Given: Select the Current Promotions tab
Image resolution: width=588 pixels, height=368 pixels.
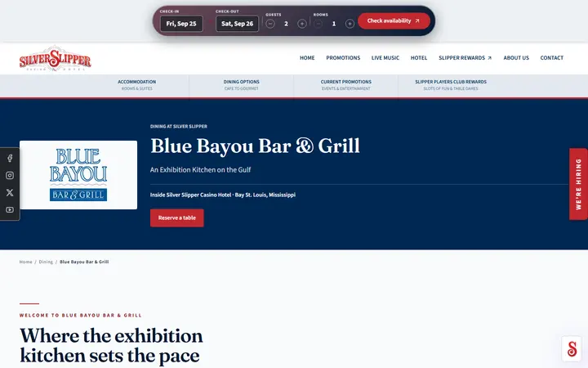Looking at the screenshot, I should tap(345, 85).
